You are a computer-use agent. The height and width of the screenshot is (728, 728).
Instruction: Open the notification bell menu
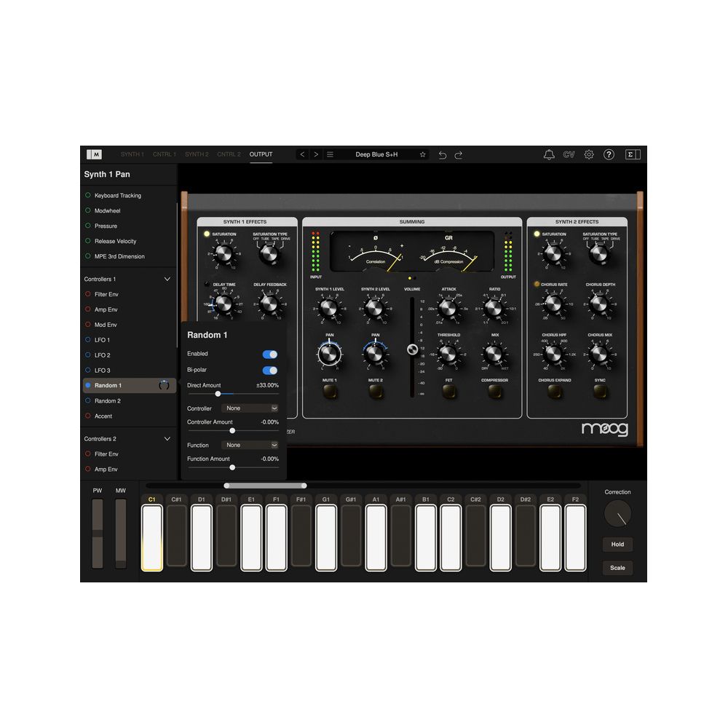tap(550, 154)
